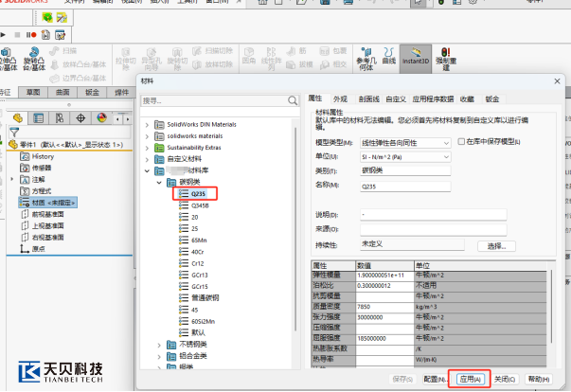
Task: Click the 边界凸台/基体 boundary boss tool
Action: pos(79,78)
